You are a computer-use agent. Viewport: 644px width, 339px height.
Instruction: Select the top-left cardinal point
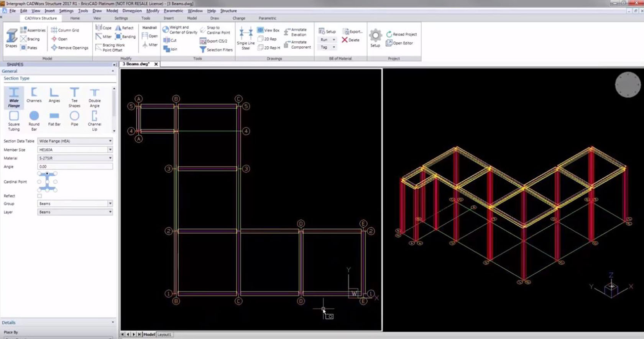(x=39, y=174)
